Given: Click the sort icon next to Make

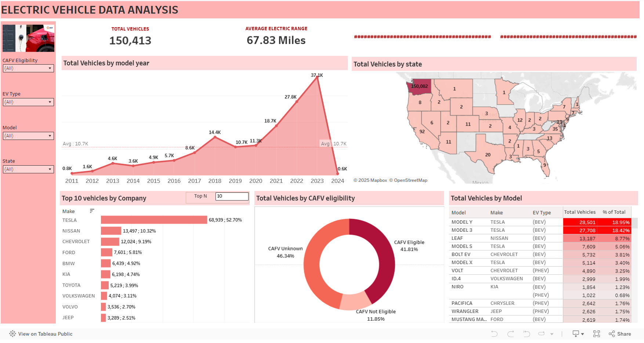Looking at the screenshot, I should click(92, 211).
